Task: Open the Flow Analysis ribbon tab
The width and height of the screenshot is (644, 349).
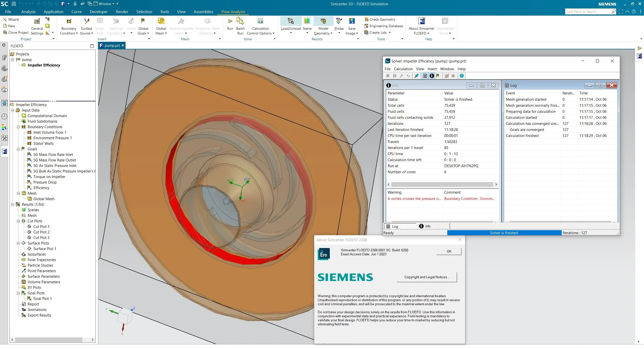Action: (x=233, y=12)
